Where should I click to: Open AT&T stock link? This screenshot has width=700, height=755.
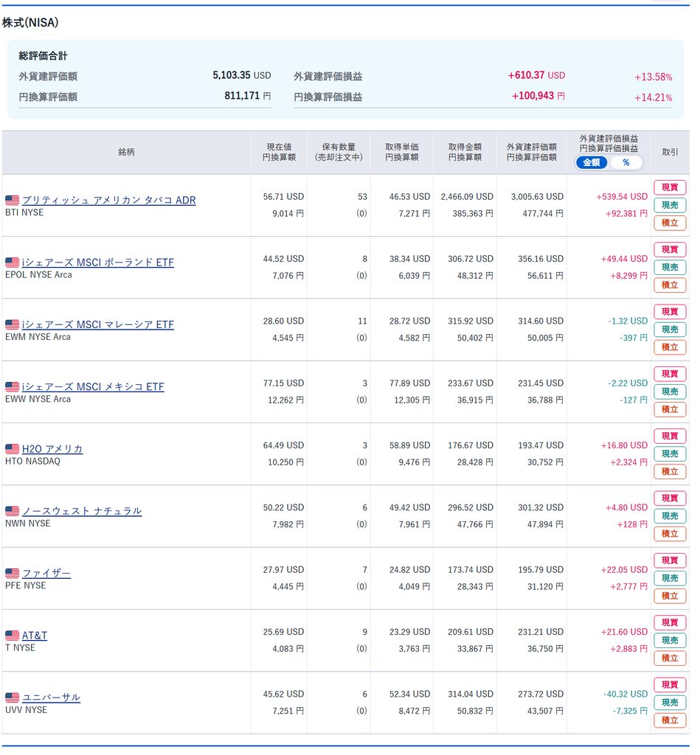[35, 635]
